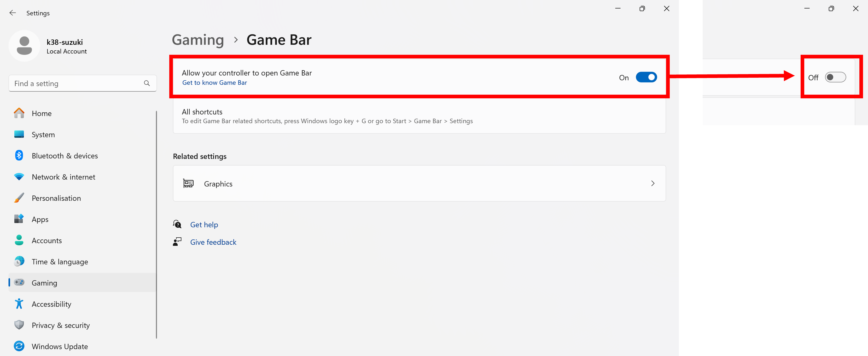The image size is (868, 356).
Task: Select the Bluetooth & devices icon
Action: pyautogui.click(x=19, y=155)
